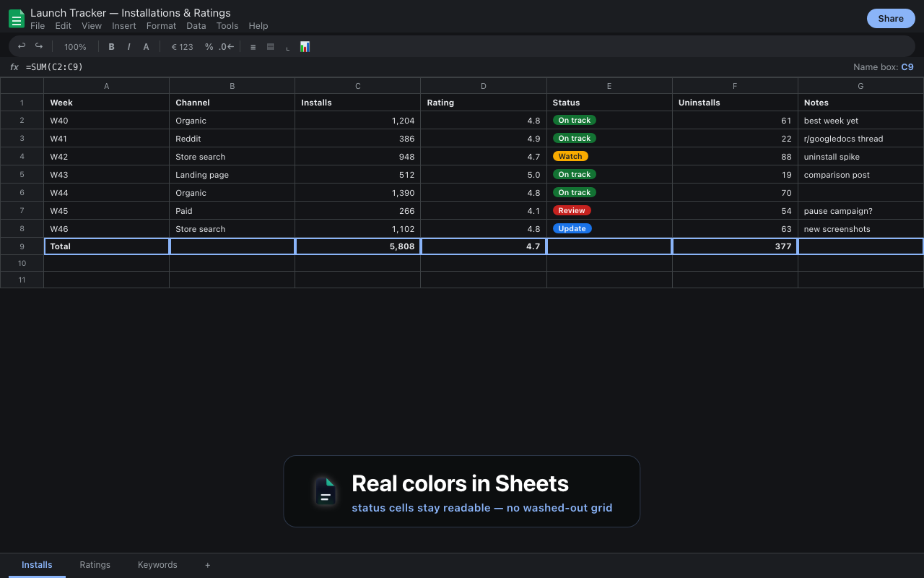Select the total installs cell 5,808
The width and height of the screenshot is (924, 578).
358,246
